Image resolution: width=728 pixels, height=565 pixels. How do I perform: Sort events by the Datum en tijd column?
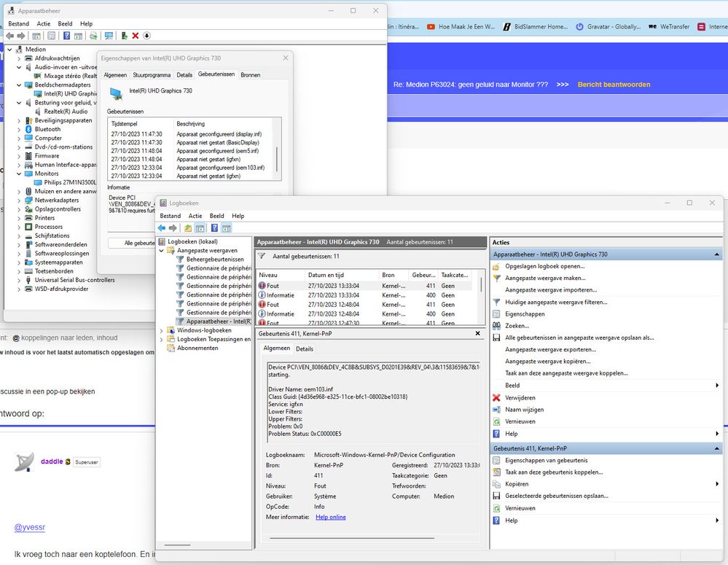pyautogui.click(x=326, y=276)
